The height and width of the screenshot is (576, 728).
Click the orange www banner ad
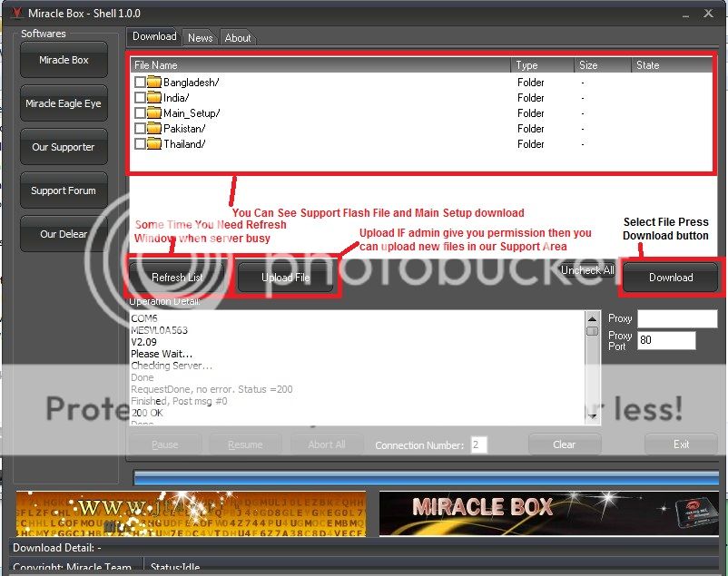pyautogui.click(x=191, y=513)
